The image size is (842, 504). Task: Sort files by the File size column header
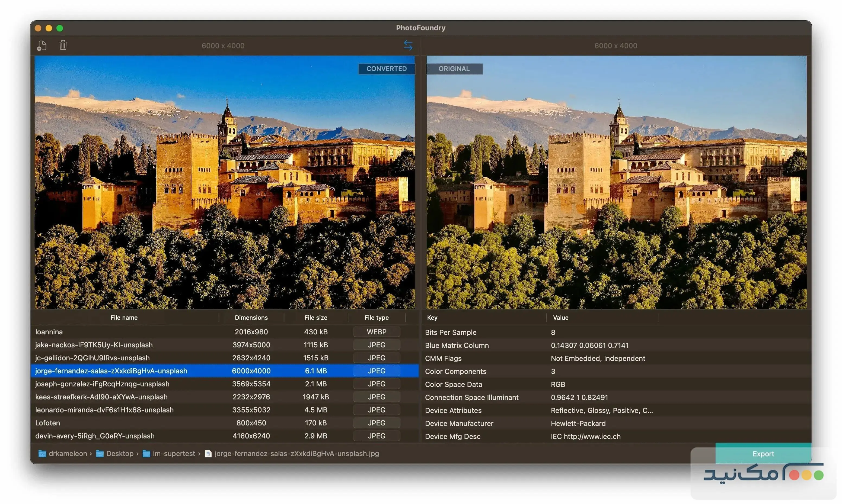[x=315, y=318]
